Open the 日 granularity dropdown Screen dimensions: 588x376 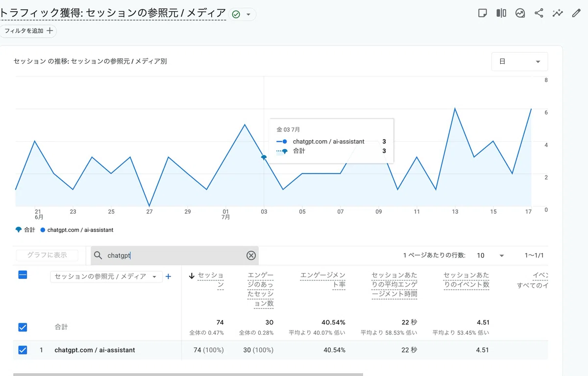[x=519, y=62]
